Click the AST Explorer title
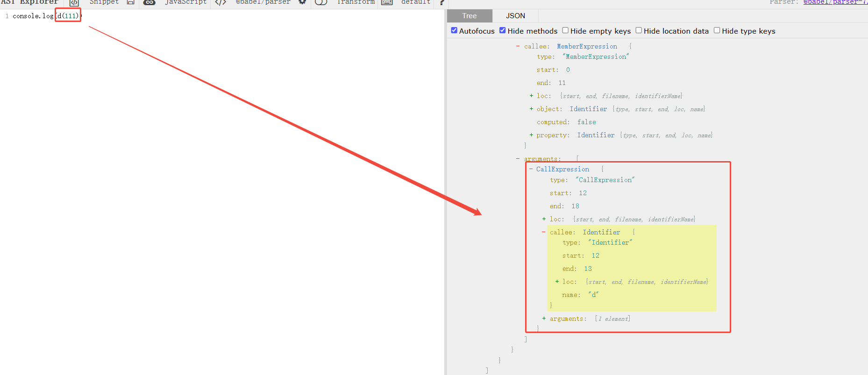The width and height of the screenshot is (868, 375). coord(29,2)
